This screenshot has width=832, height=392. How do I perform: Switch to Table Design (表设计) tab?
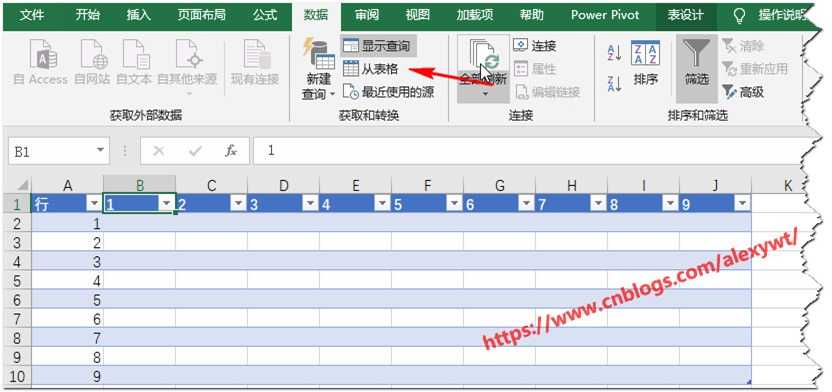[685, 15]
